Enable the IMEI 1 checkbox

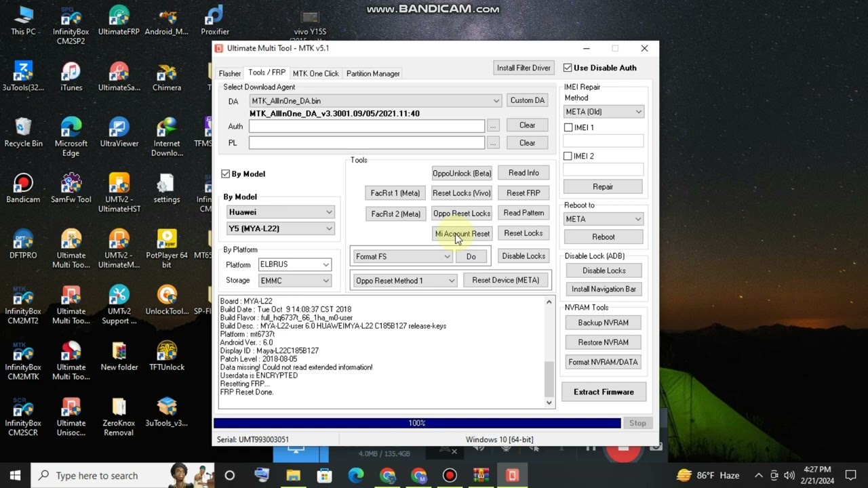point(568,127)
